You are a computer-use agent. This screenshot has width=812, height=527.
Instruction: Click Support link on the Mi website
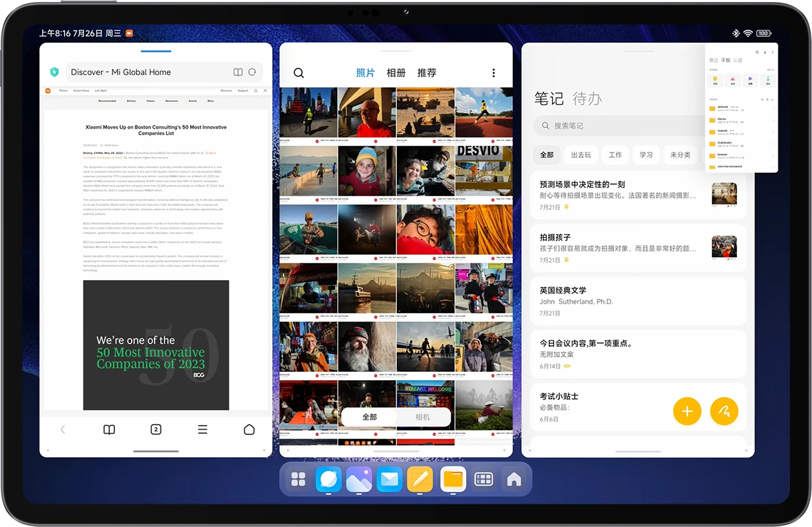click(242, 91)
